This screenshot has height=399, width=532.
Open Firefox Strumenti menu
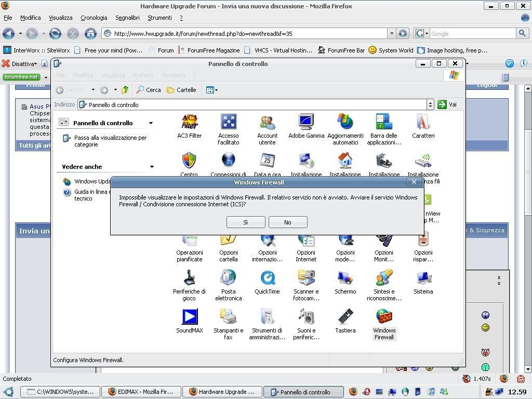pyautogui.click(x=160, y=18)
